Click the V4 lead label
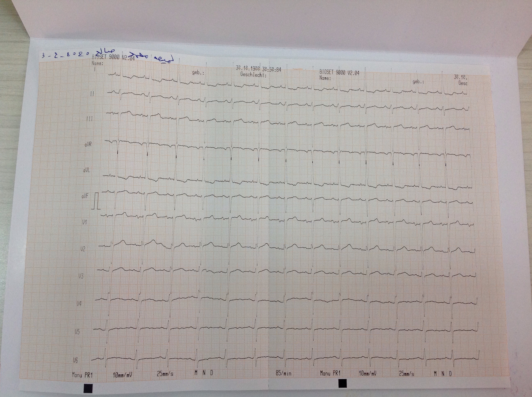532x397 pixels. [x=79, y=304]
